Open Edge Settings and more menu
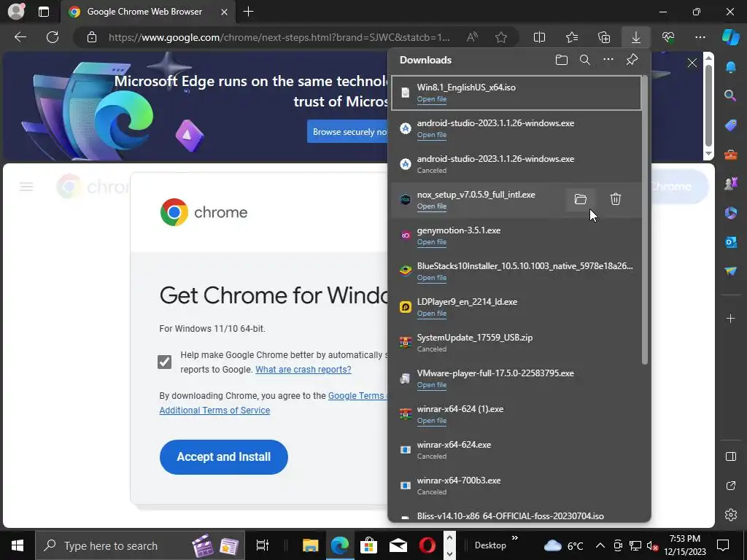 pos(700,37)
